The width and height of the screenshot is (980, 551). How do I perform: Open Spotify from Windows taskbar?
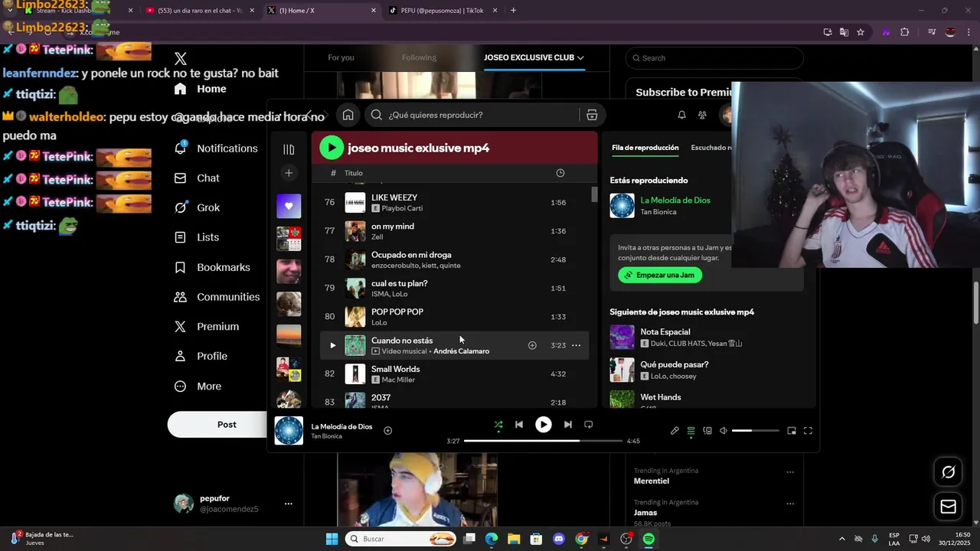coord(648,539)
